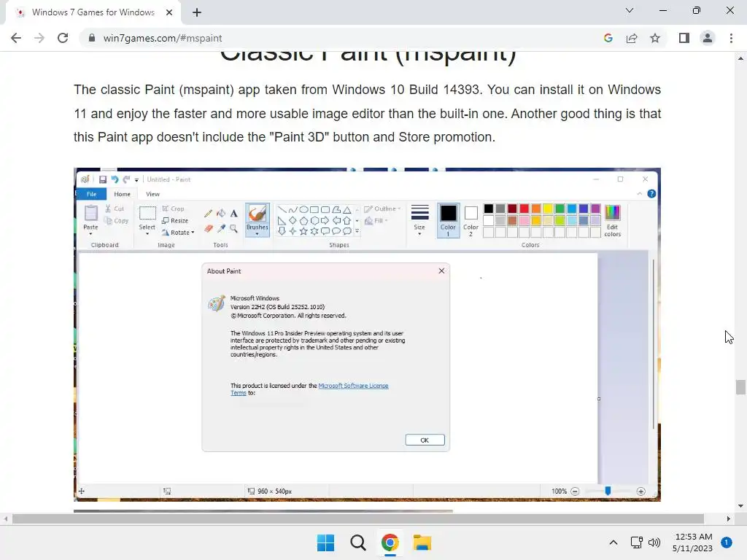Open the volume tray icon

click(654, 542)
